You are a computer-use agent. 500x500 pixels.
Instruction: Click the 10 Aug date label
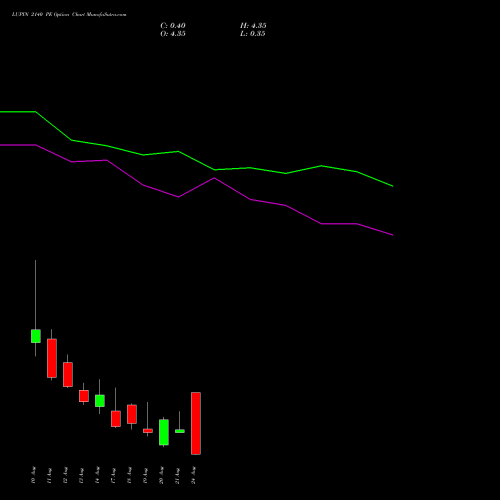pos(33,475)
